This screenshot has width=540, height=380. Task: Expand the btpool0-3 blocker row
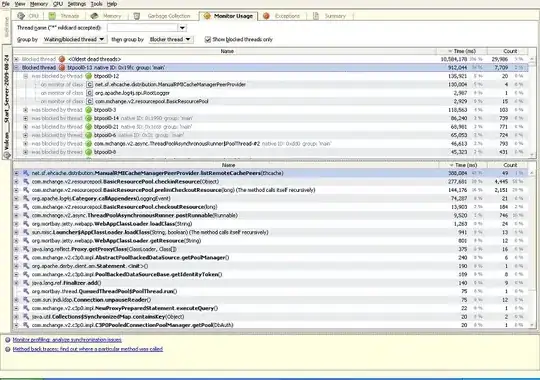25,110
